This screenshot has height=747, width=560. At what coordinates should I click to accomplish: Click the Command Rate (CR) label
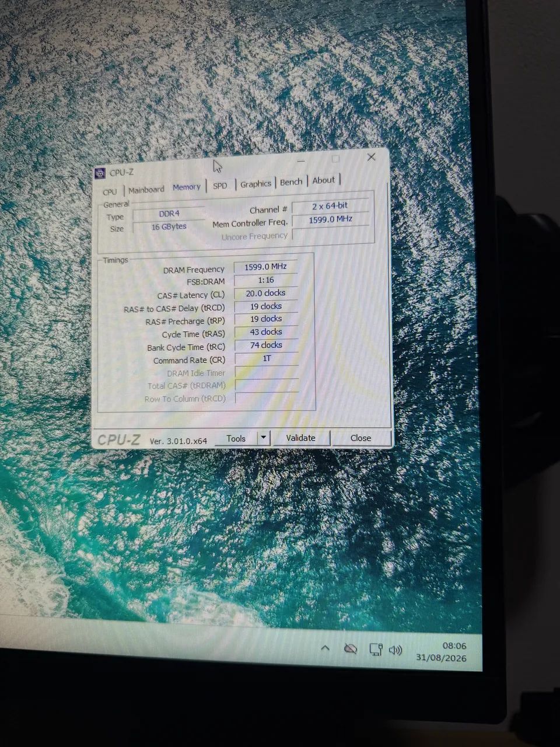click(x=189, y=361)
